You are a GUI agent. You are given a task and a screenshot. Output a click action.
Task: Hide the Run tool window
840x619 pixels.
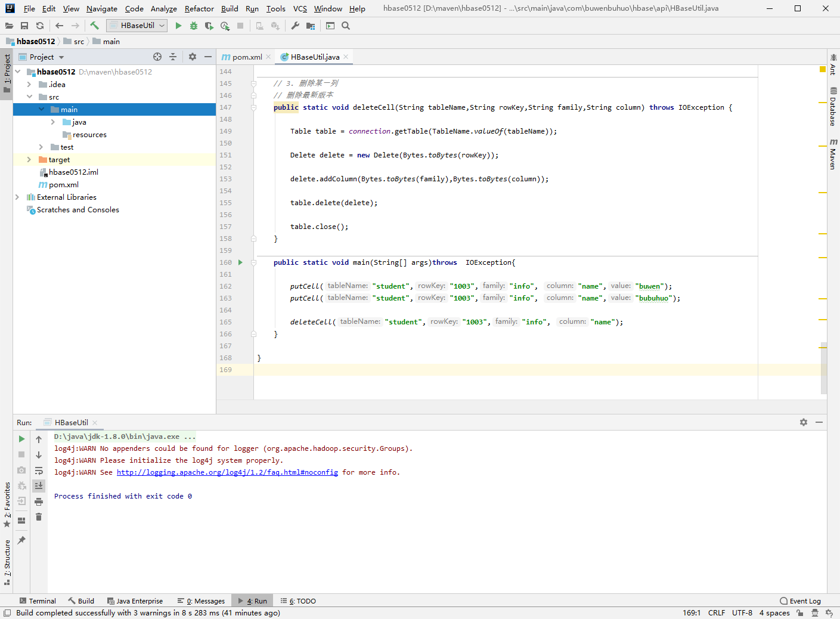click(819, 422)
